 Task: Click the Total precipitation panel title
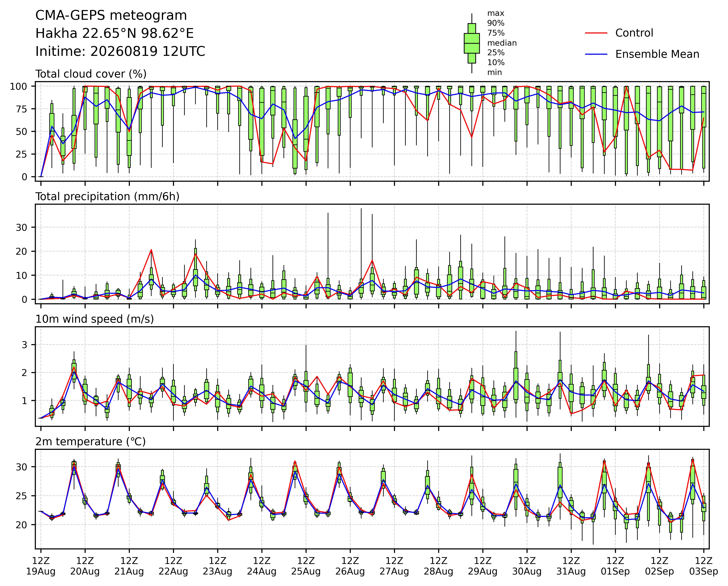tap(107, 197)
